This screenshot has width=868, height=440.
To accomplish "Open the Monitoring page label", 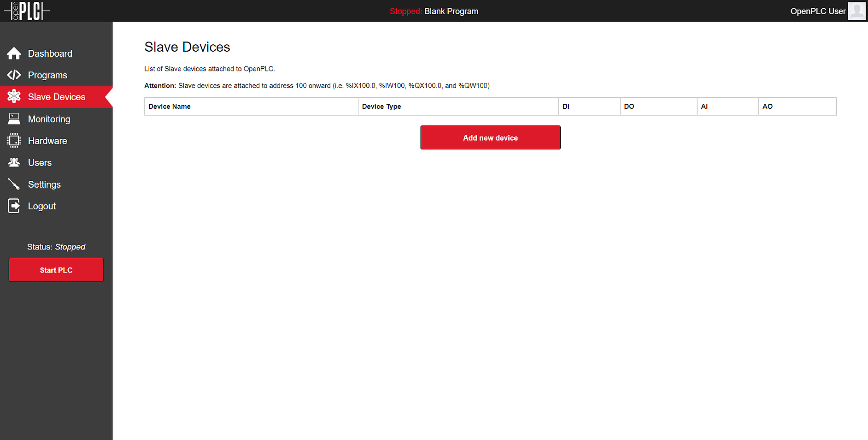I will [49, 119].
